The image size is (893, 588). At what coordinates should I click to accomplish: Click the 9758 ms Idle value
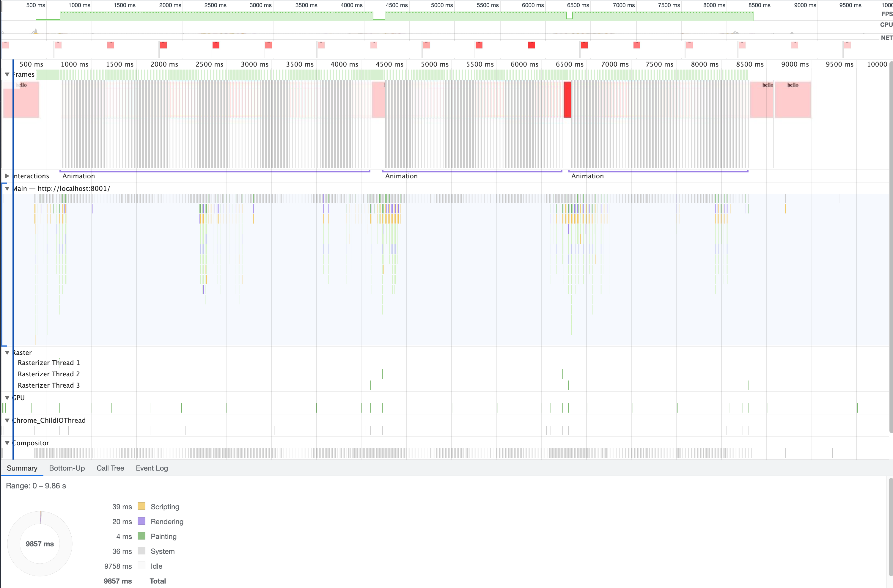[118, 566]
